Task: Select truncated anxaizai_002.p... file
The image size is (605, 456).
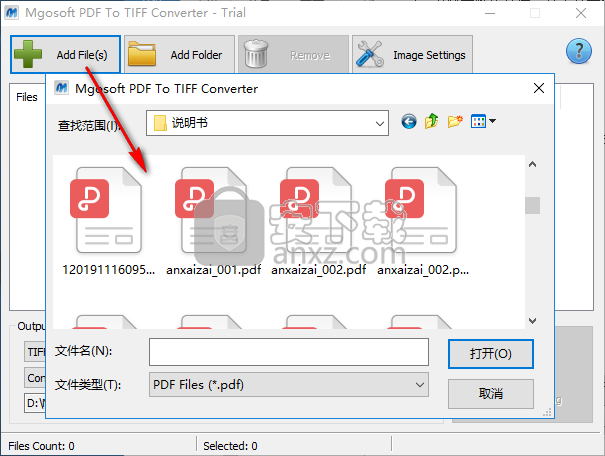Action: pyautogui.click(x=423, y=222)
